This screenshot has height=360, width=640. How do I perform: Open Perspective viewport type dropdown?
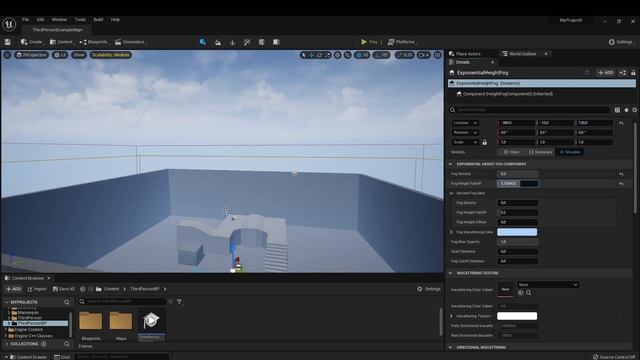[x=32, y=55]
